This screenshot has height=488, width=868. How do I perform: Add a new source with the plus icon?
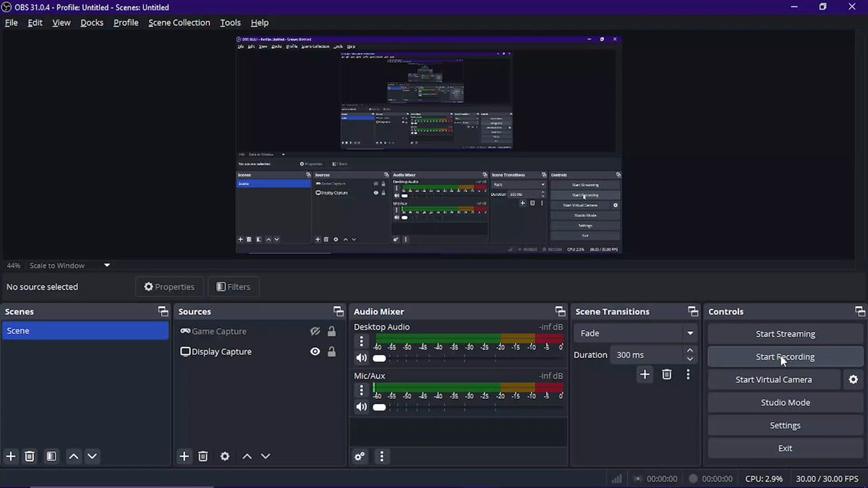point(184,456)
